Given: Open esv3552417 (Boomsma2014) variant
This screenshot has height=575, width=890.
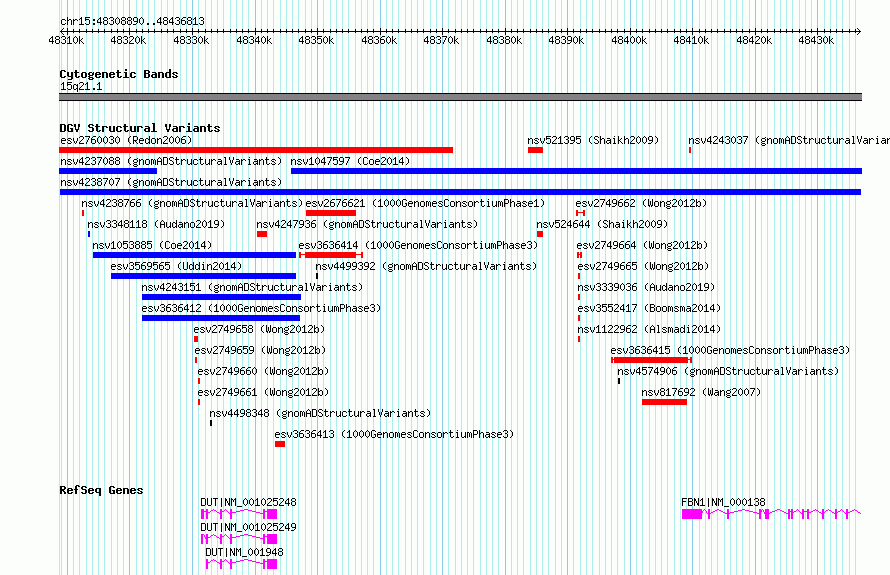Looking at the screenshot, I should click(x=649, y=308).
